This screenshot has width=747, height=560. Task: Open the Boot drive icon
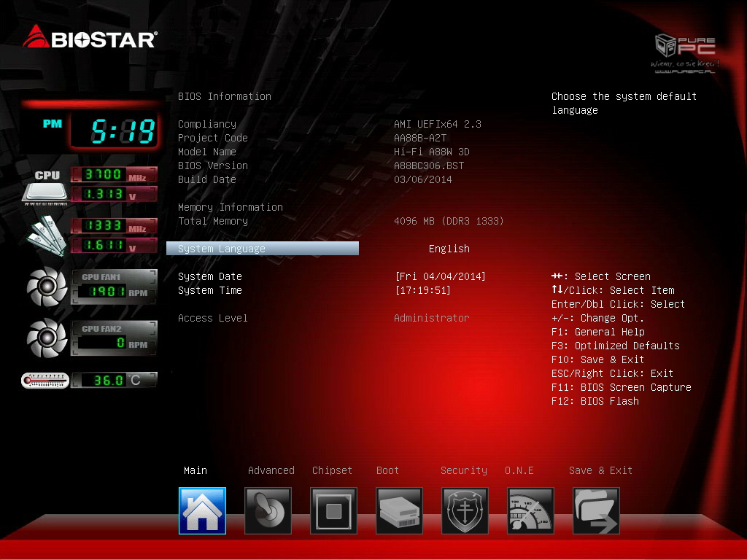point(399,510)
